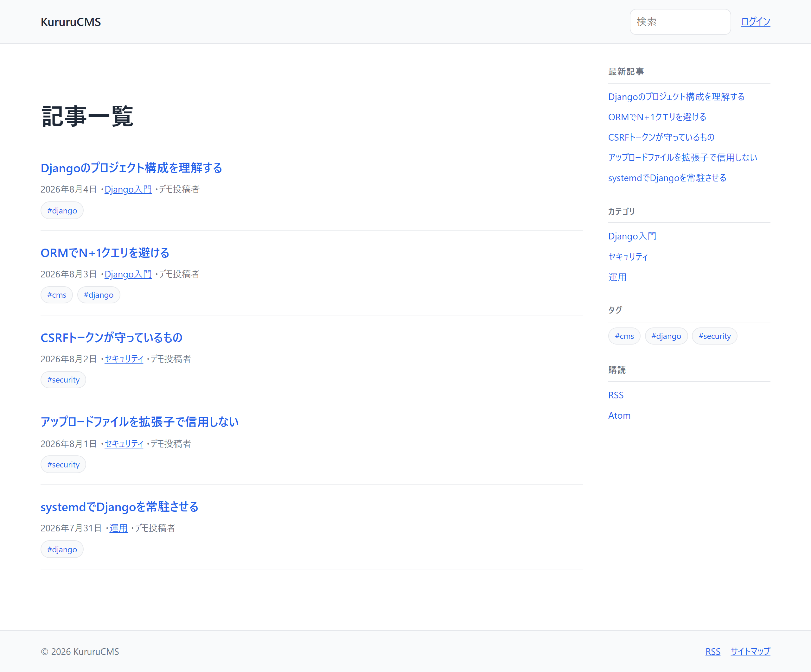
Task: Open the サイトマップ link in the footer
Action: tap(750, 651)
